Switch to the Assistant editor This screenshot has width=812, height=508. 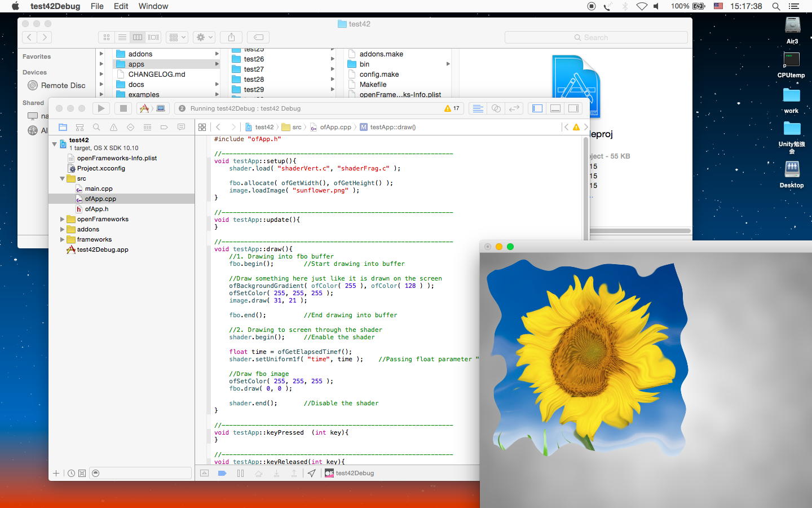(496, 108)
